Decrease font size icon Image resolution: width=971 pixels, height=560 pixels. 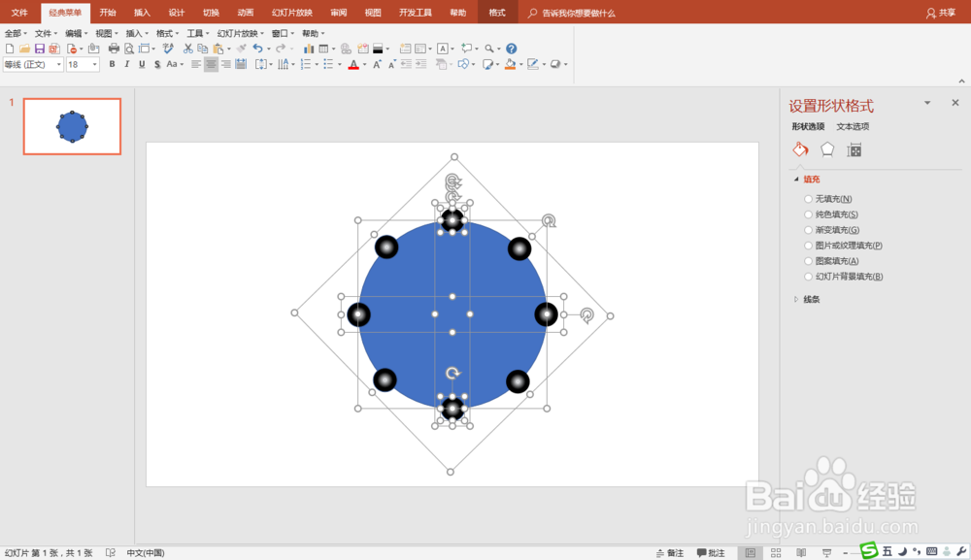click(x=391, y=64)
